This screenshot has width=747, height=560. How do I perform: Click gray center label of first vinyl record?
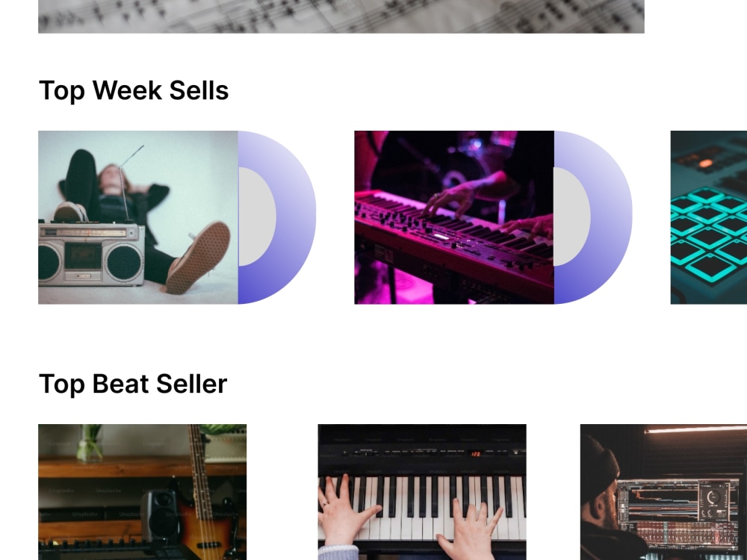(x=257, y=217)
